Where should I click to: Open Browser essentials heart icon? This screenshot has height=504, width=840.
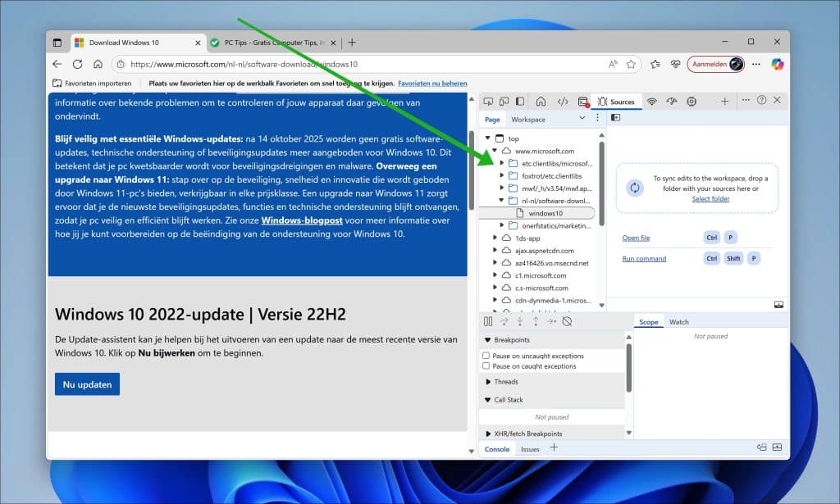[x=676, y=64]
